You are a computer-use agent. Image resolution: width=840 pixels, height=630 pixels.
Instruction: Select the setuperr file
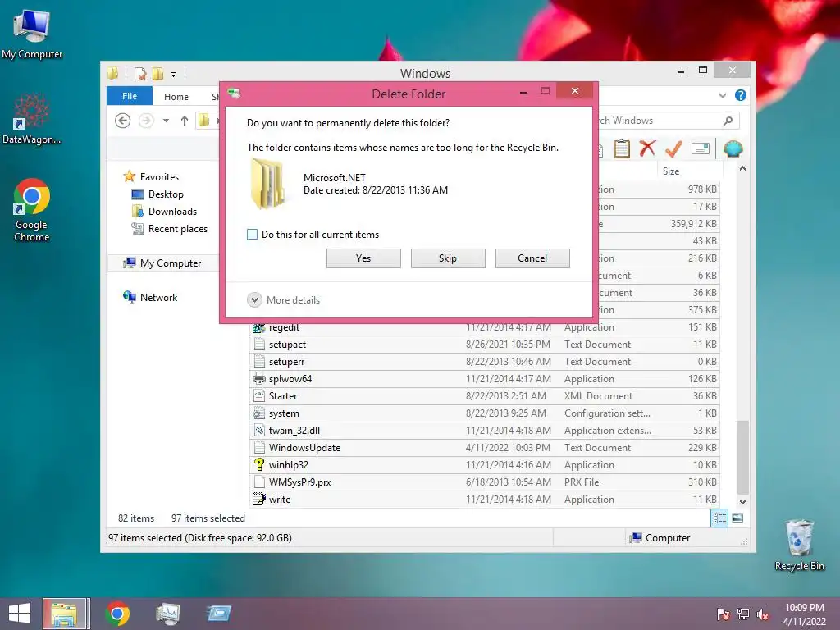coord(485,362)
